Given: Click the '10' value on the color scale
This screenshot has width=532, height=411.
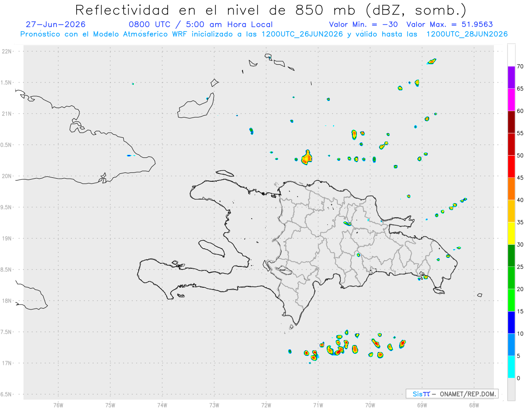Looking at the screenshot, I should tap(520, 333).
